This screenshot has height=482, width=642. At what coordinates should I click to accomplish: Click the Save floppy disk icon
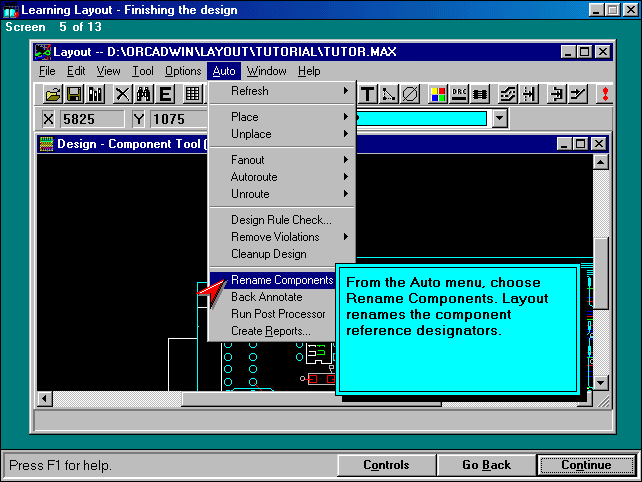point(74,94)
